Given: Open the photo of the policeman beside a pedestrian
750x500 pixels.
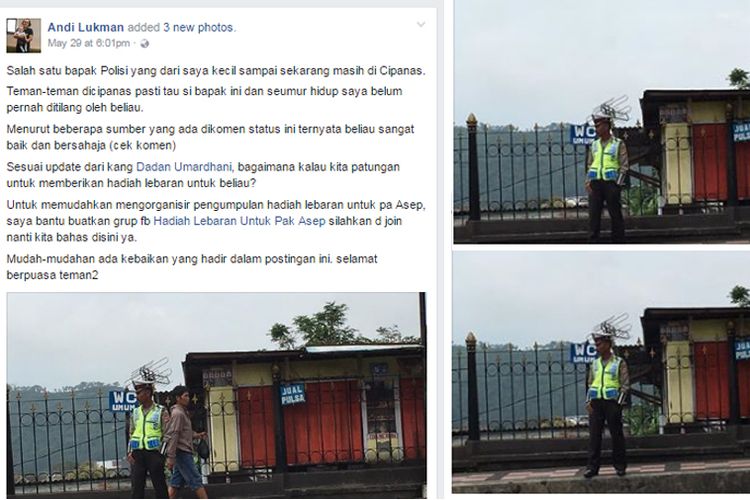Looking at the screenshot, I should coord(216,395).
